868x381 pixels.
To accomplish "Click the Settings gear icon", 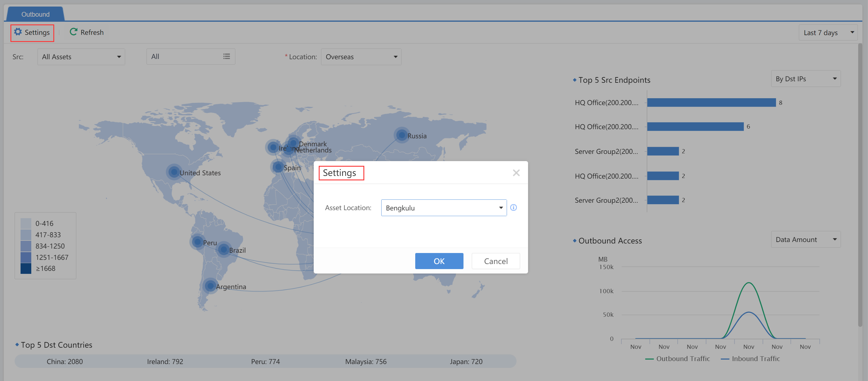I will pos(18,32).
